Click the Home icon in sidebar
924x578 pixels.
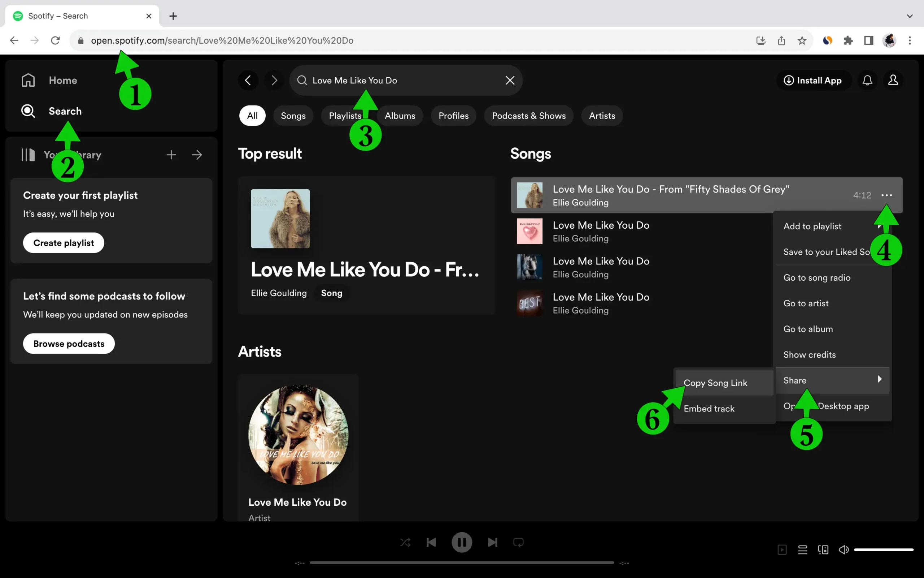[28, 80]
